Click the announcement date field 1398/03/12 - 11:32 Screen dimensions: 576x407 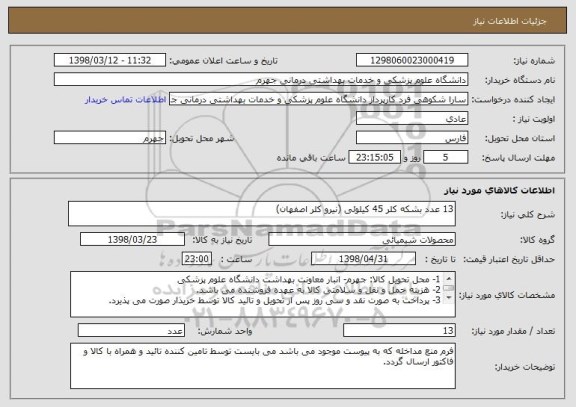pyautogui.click(x=110, y=60)
